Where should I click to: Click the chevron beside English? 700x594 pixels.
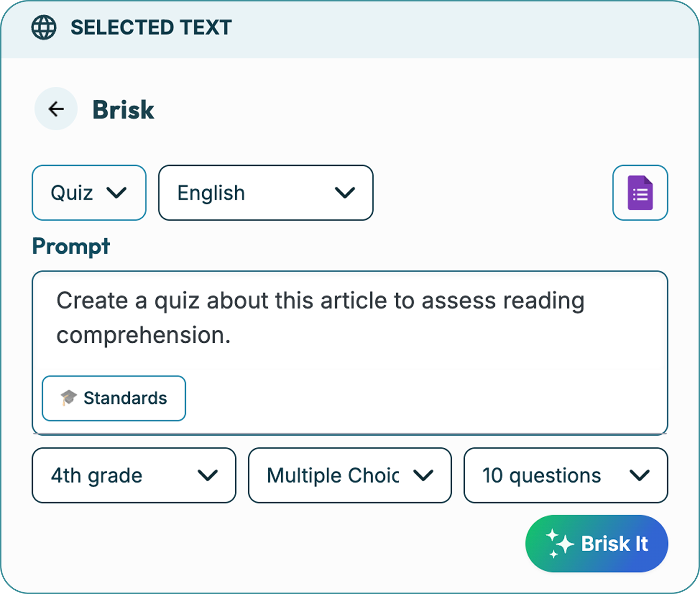click(x=344, y=193)
